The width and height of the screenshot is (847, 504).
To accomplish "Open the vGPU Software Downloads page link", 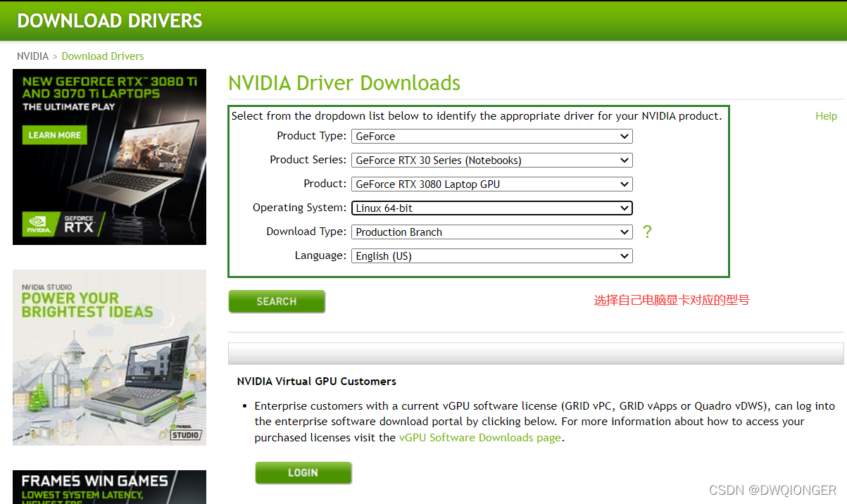I will coord(480,437).
